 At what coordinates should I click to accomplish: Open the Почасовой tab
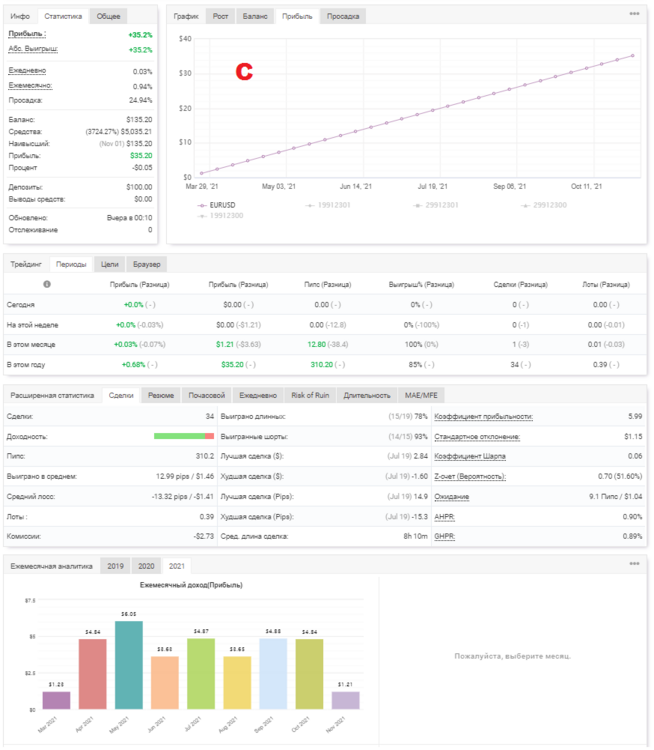pyautogui.click(x=207, y=395)
